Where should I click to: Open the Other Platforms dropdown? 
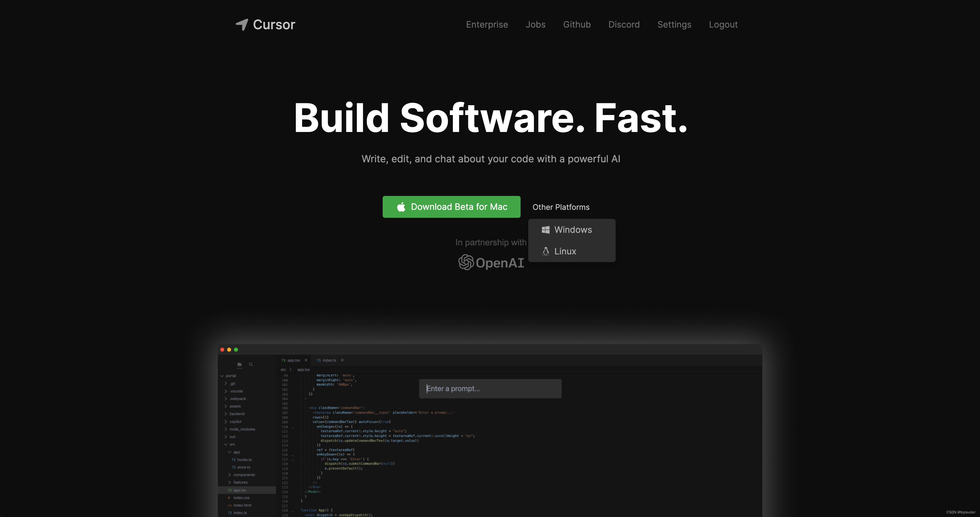[561, 207]
